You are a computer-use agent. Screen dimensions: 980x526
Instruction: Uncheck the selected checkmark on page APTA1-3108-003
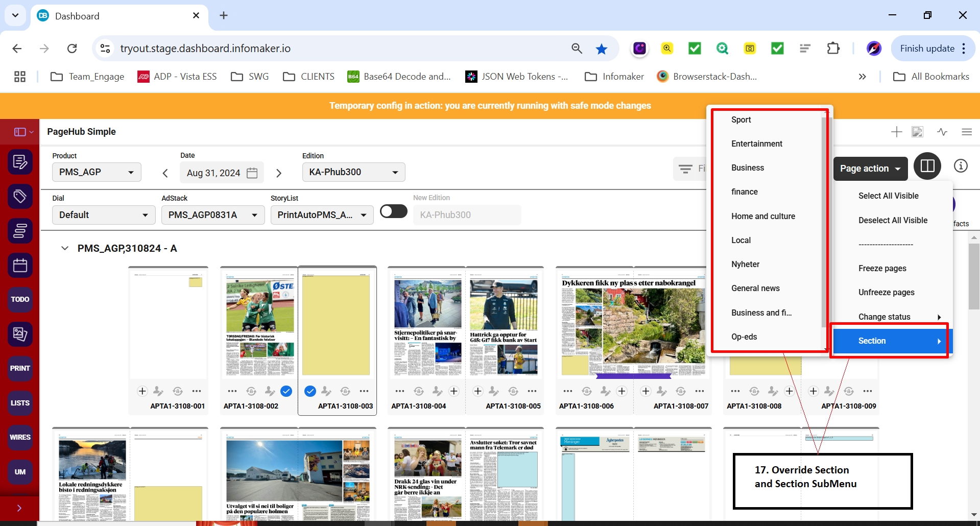point(310,391)
